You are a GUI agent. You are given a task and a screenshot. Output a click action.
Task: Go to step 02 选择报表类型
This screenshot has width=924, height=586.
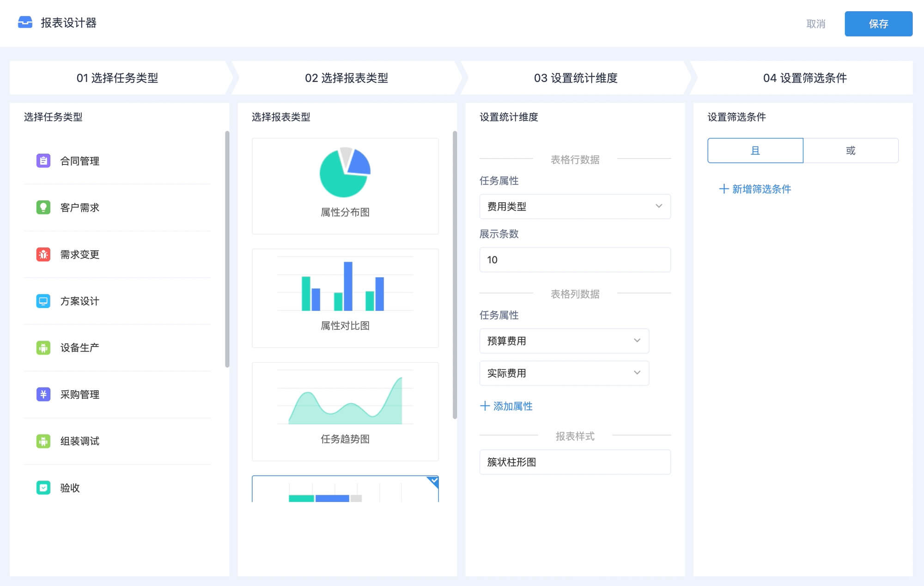click(346, 78)
